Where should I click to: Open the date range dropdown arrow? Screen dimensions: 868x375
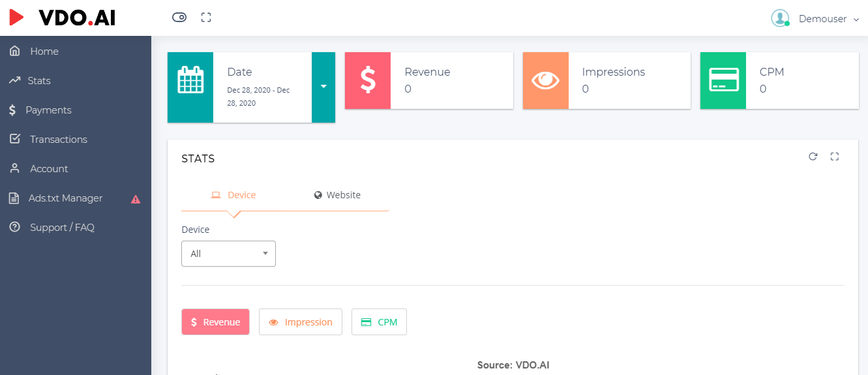(x=323, y=86)
